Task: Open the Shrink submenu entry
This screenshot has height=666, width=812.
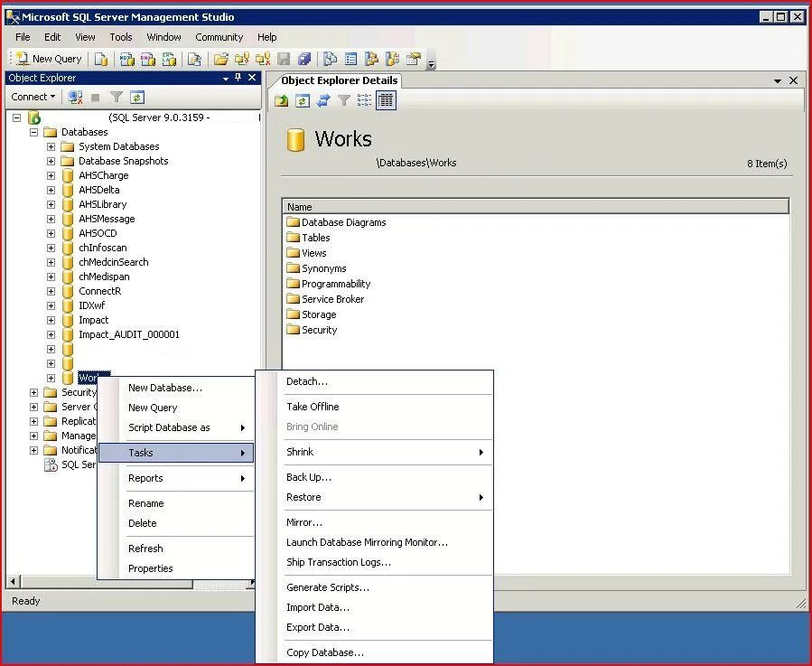Action: click(x=376, y=452)
